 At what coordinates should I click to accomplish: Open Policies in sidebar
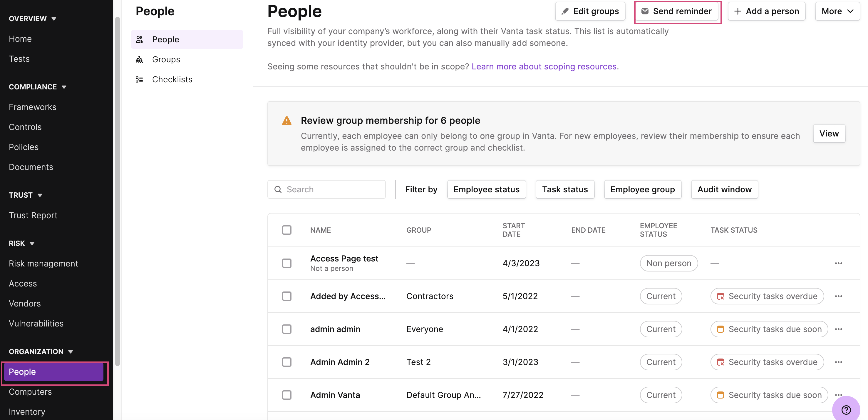coord(24,147)
